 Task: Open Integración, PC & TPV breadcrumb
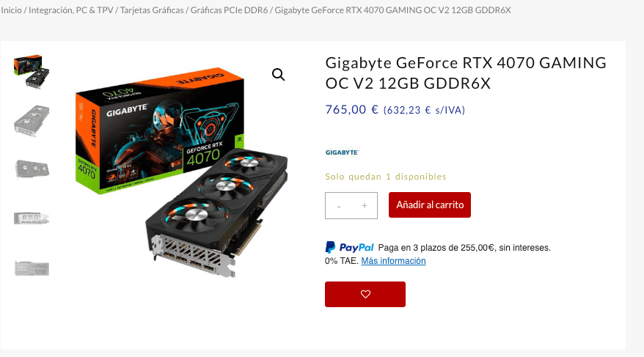(71, 10)
